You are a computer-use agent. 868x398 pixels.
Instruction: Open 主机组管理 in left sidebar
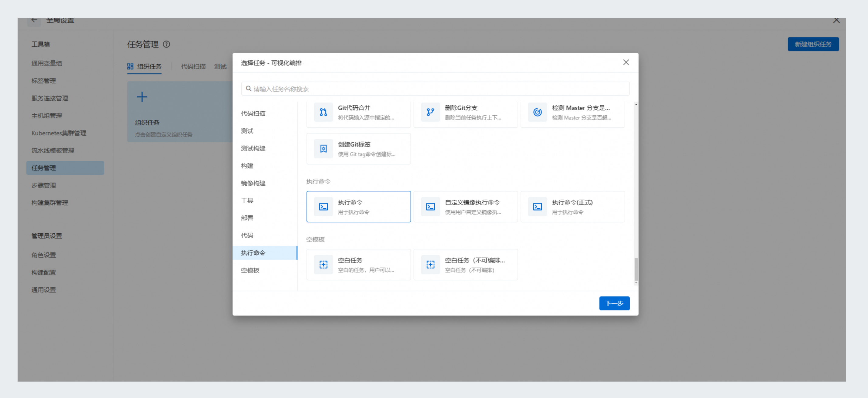pyautogui.click(x=46, y=116)
